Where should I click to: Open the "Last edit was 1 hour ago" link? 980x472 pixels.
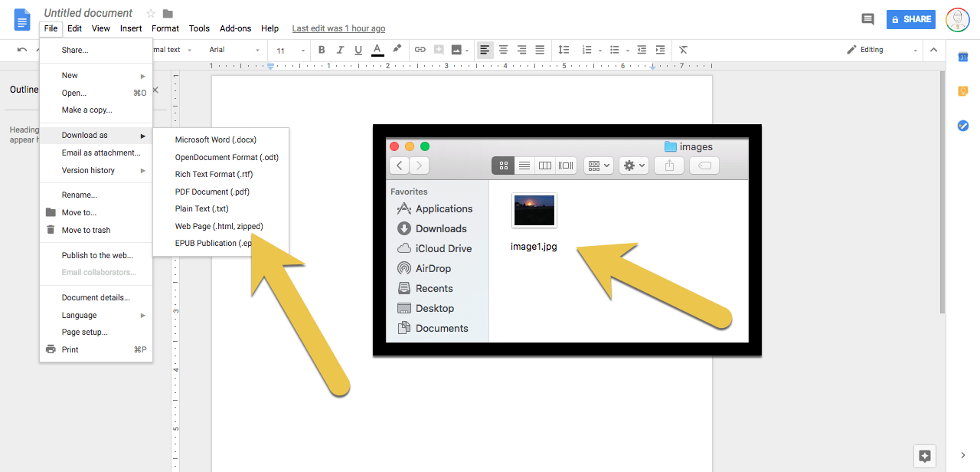pos(338,28)
